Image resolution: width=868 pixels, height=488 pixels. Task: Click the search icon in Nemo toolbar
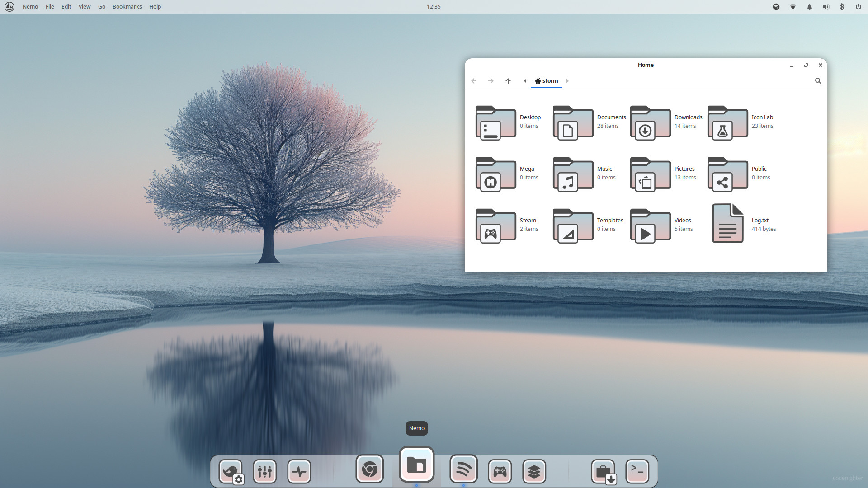tap(818, 81)
